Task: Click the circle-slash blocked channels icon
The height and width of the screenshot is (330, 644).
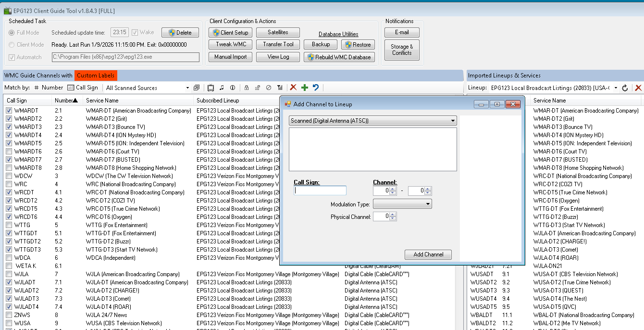Action: click(x=269, y=88)
